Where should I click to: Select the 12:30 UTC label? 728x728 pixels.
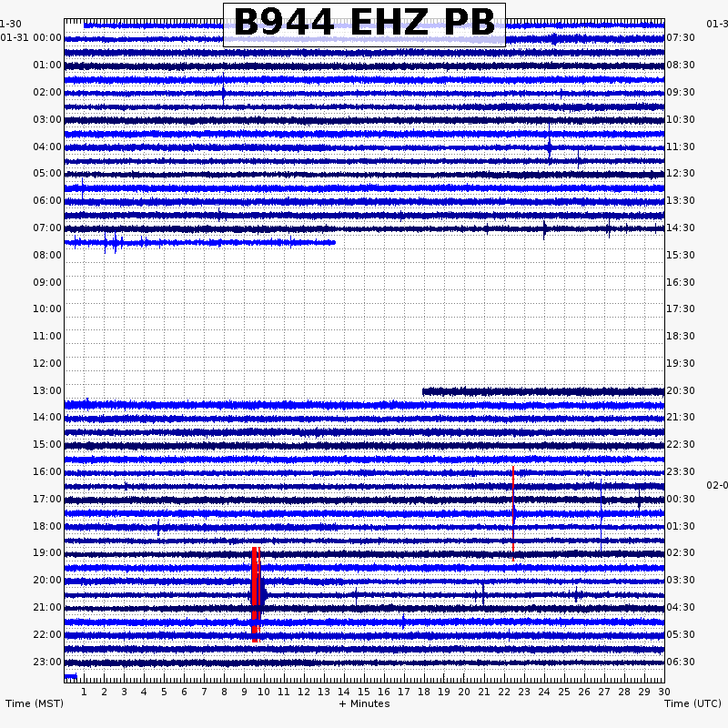(x=681, y=173)
